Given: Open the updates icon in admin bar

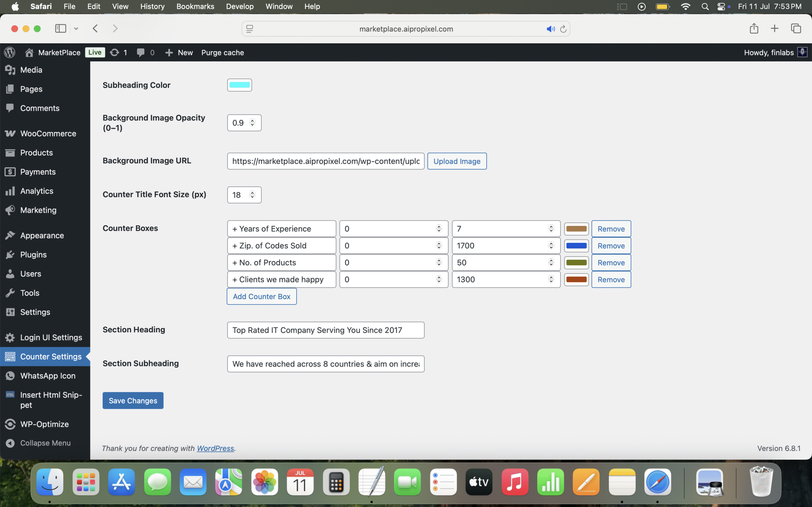Looking at the screenshot, I should 115,52.
